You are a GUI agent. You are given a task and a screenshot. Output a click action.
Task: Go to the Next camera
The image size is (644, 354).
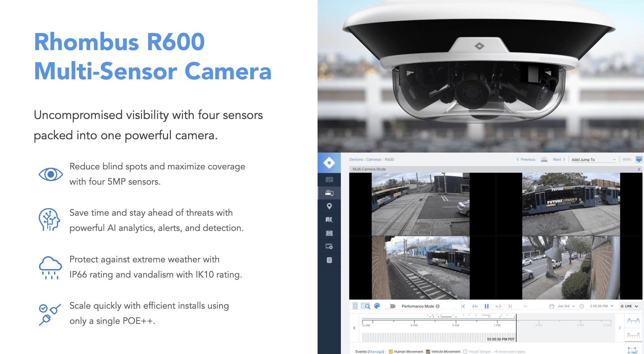[x=559, y=160]
